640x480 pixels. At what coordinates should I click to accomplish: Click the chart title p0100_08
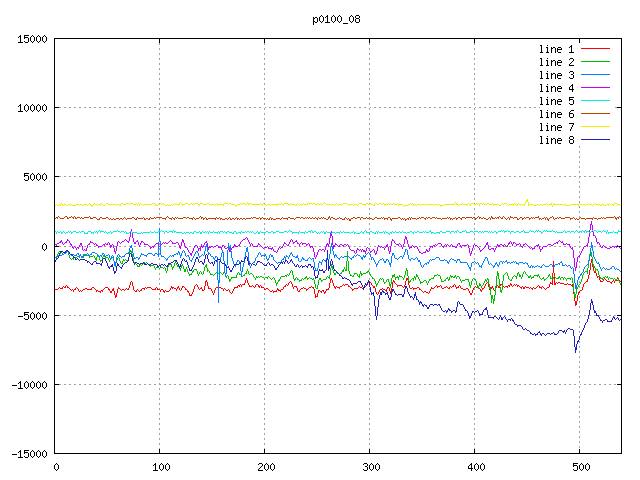click(336, 18)
